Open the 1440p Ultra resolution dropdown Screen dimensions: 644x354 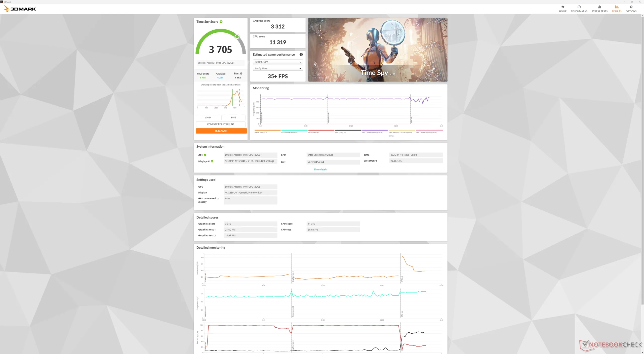(277, 68)
